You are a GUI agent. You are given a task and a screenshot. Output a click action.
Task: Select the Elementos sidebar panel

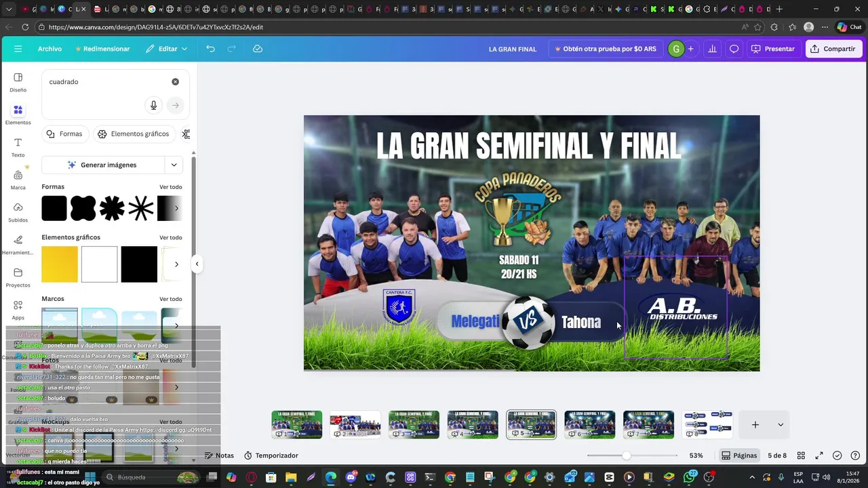(18, 115)
